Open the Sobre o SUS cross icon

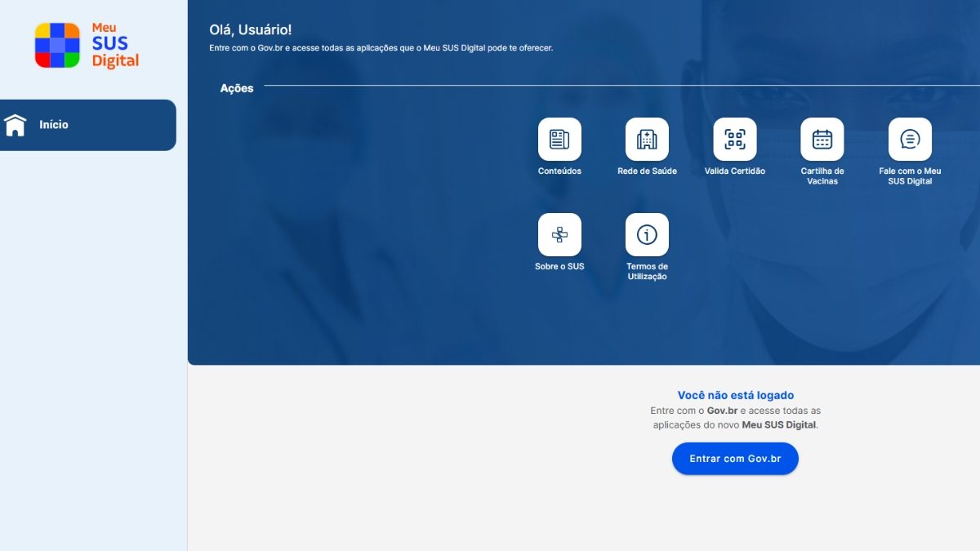pos(559,235)
